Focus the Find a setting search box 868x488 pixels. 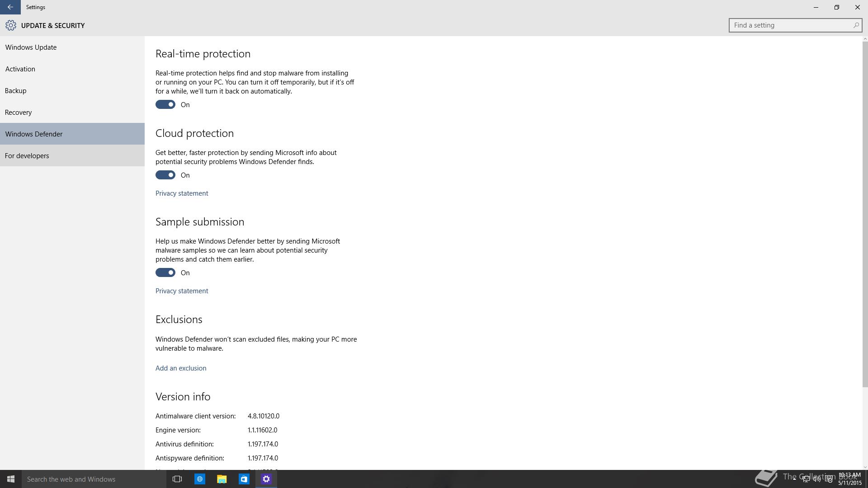tap(795, 25)
